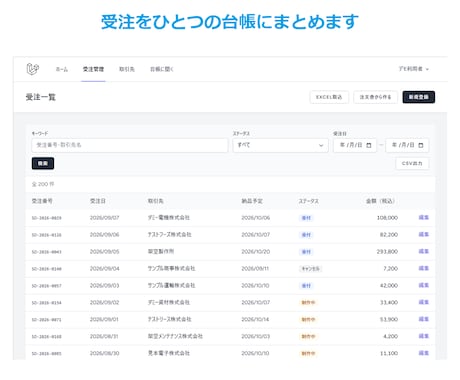Screen dimensions: 460x380
Task: Go to the ホーム navigation tab
Action: coord(62,69)
